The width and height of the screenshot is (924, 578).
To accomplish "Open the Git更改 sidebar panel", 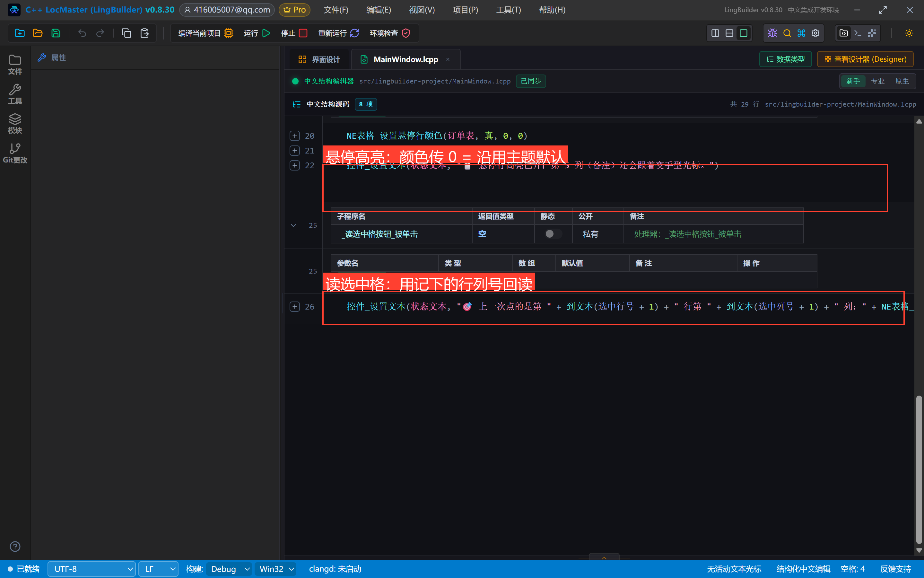I will tap(15, 153).
